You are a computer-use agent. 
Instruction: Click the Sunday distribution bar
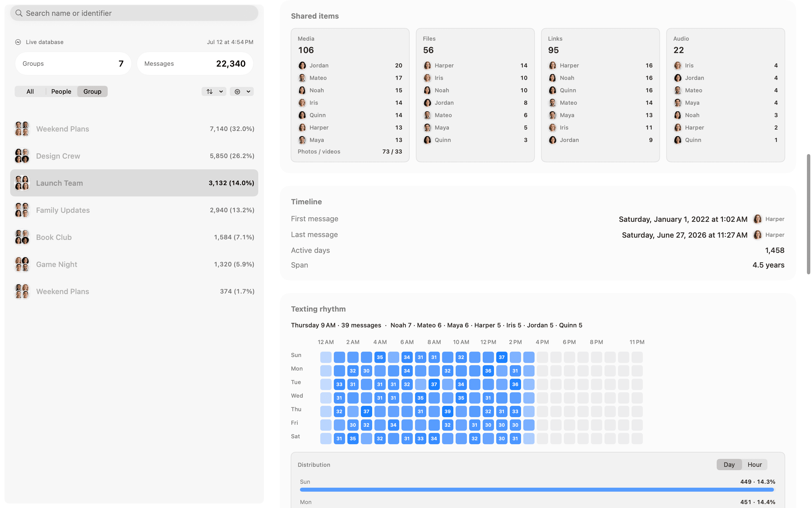click(537, 490)
